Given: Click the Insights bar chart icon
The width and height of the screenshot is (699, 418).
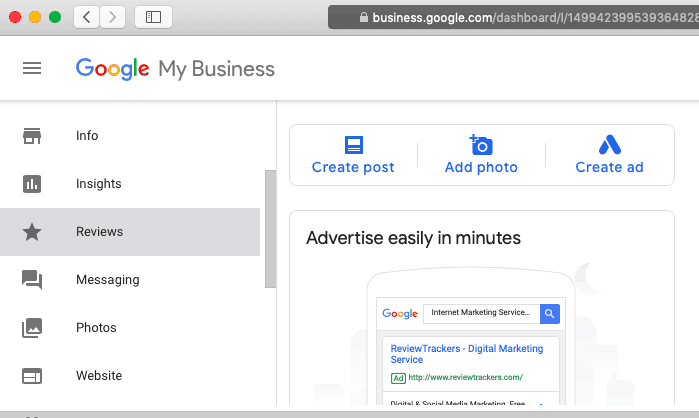Looking at the screenshot, I should coord(32,184).
